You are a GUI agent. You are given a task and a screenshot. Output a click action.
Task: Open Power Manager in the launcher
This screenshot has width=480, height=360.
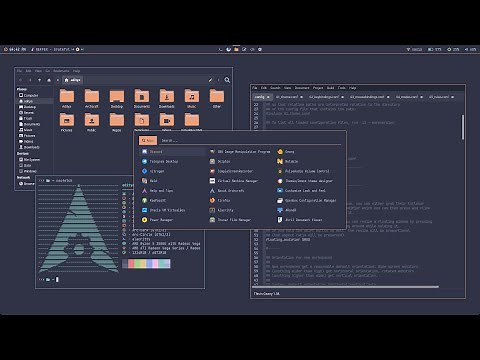172,220
